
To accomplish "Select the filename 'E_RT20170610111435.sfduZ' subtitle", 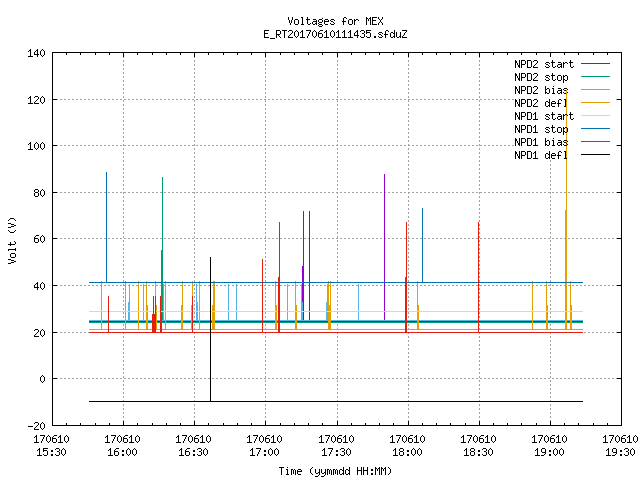I will coord(335,34).
